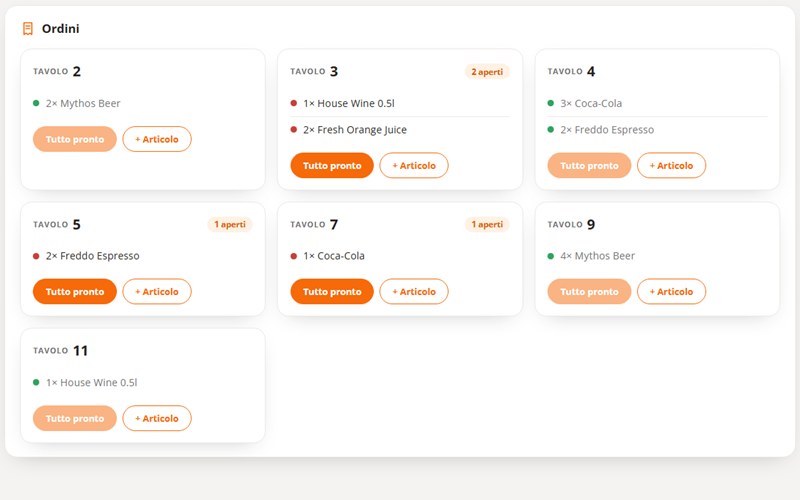The width and height of the screenshot is (800, 500).
Task: Select the 2× Mythos Beer item
Action: (83, 104)
